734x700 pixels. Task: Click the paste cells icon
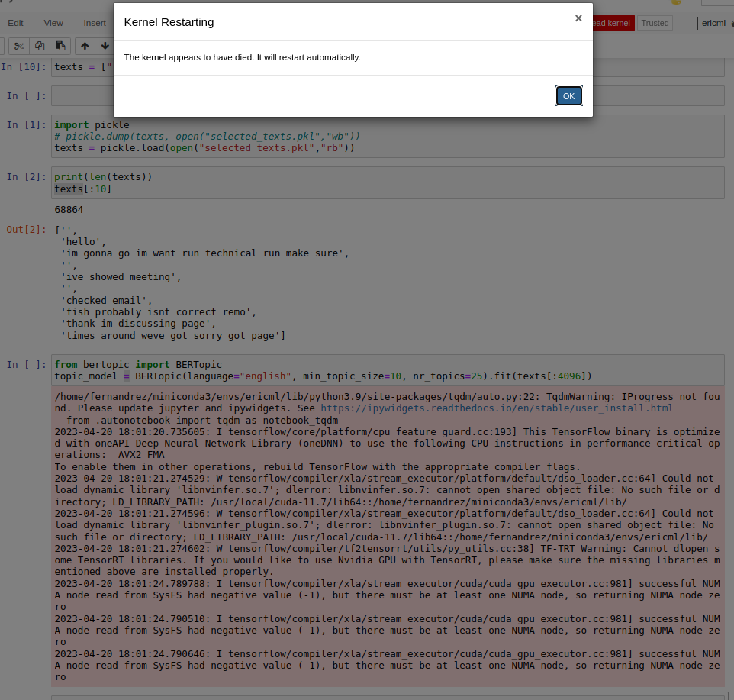(60, 46)
